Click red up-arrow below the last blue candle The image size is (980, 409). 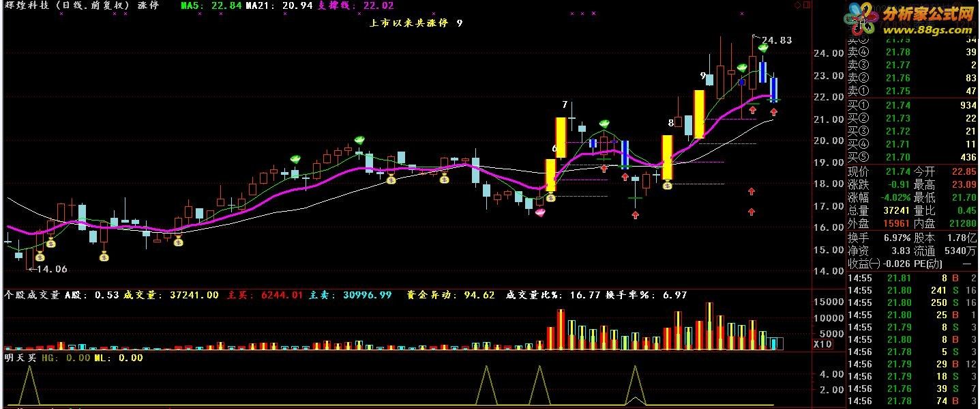pos(774,111)
